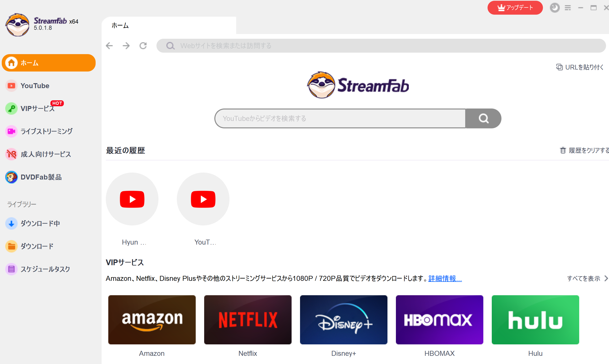Image resolution: width=609 pixels, height=364 pixels.
Task: Click the blue downloading arrow icon
Action: 11,223
